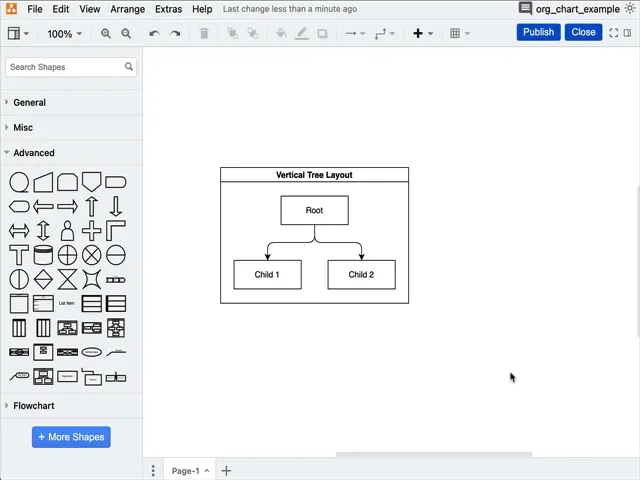640x480 pixels.
Task: Select the user person shape
Action: (x=67, y=231)
